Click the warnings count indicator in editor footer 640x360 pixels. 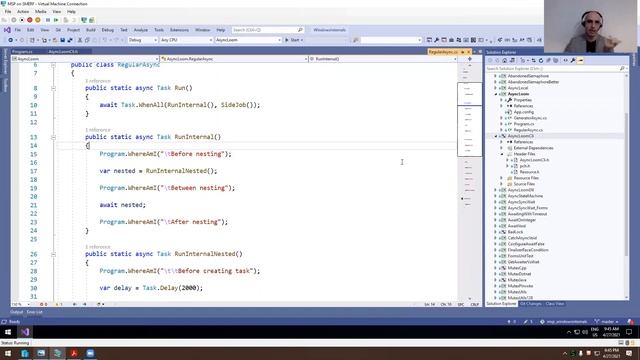(59, 304)
